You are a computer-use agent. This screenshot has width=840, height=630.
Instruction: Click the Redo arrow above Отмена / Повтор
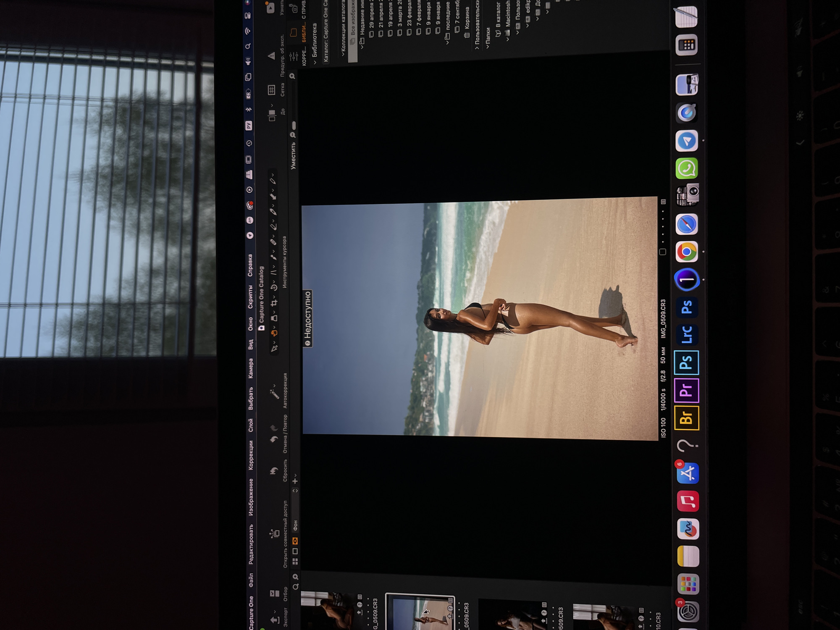(x=274, y=428)
